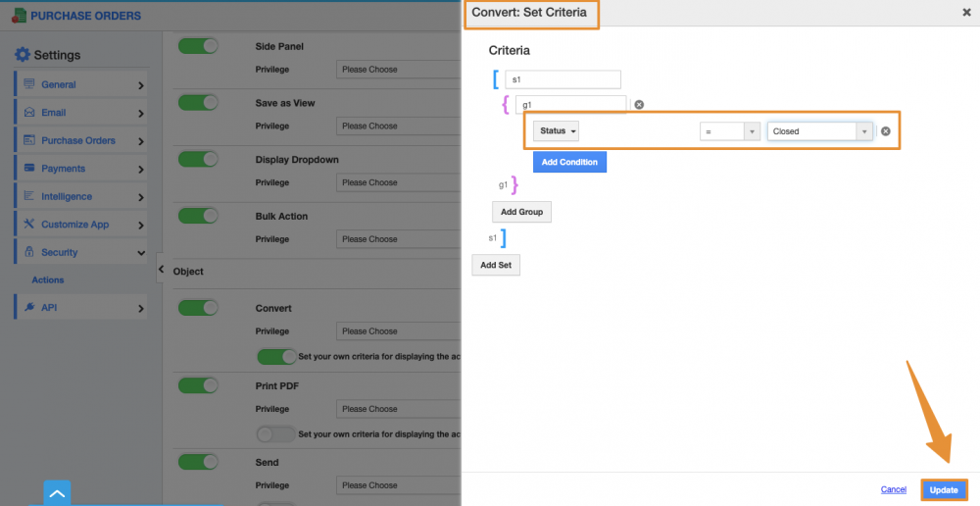
Task: Click the Purchase Orders app logo icon
Action: pos(19,16)
